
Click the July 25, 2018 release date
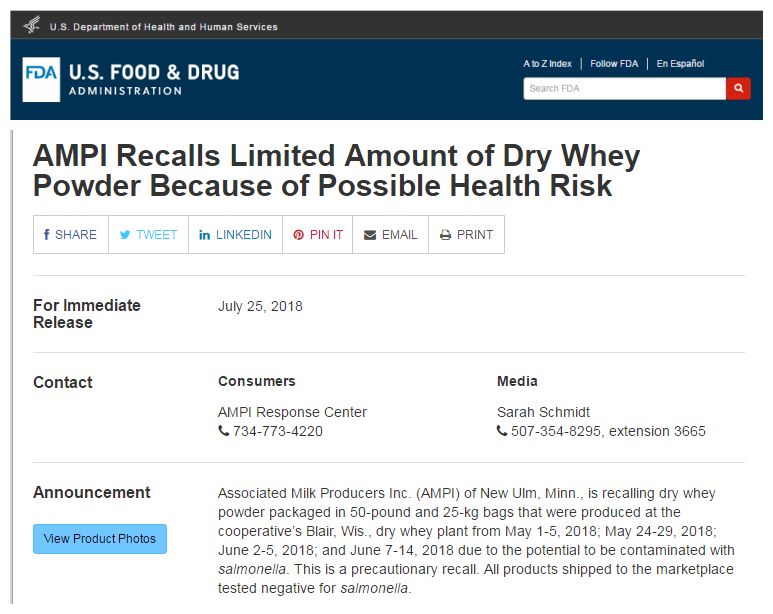tap(260, 306)
